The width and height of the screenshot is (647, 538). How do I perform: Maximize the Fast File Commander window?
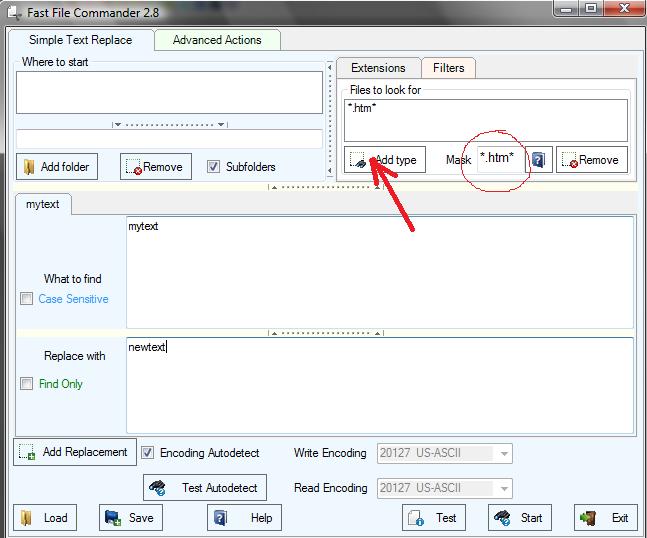click(591, 8)
